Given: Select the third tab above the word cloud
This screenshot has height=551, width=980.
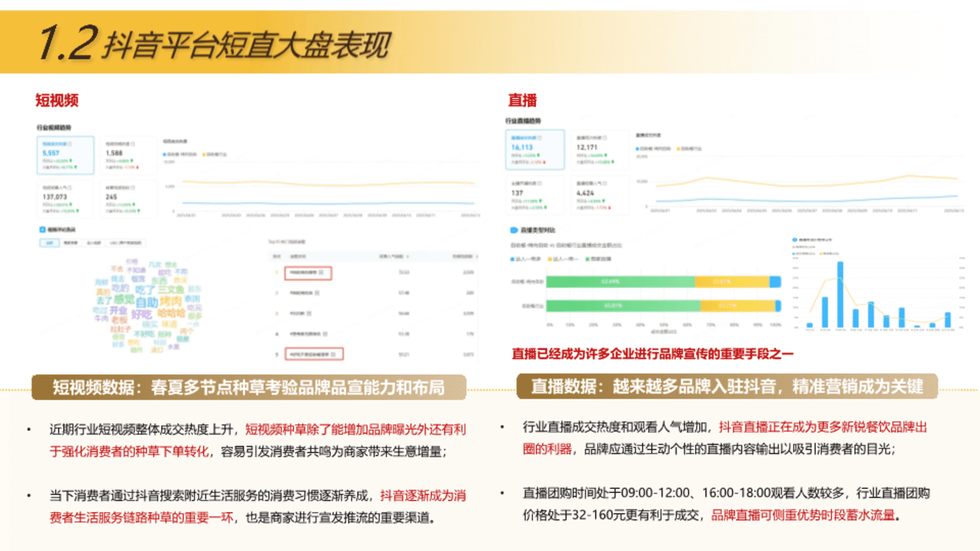Looking at the screenshot, I should click(93, 243).
